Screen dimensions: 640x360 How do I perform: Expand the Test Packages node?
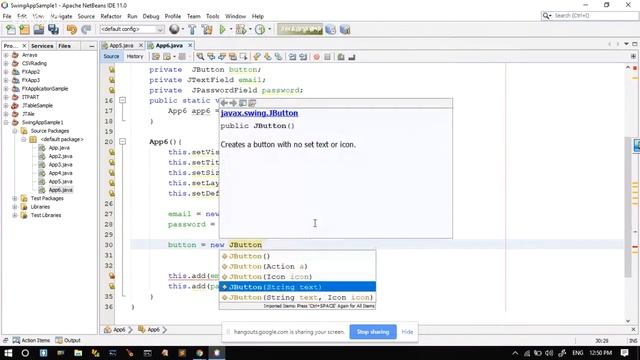point(15,198)
